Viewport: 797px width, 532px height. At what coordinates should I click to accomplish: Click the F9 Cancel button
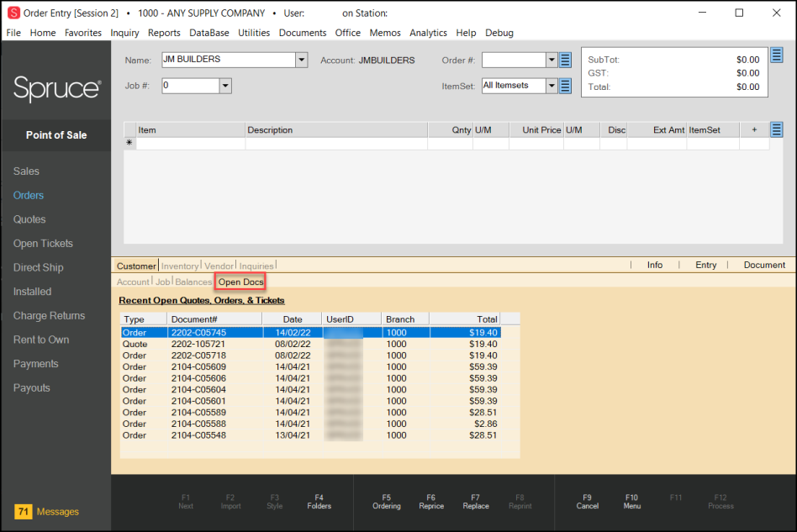tap(588, 502)
